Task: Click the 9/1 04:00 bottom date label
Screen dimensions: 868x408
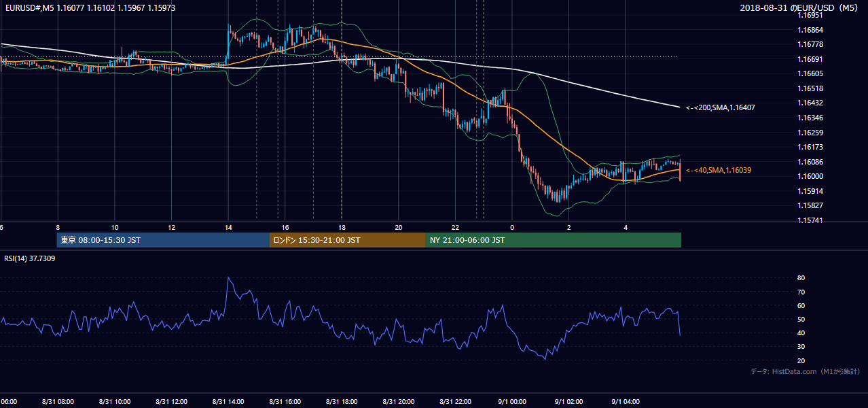Action: 626,402
